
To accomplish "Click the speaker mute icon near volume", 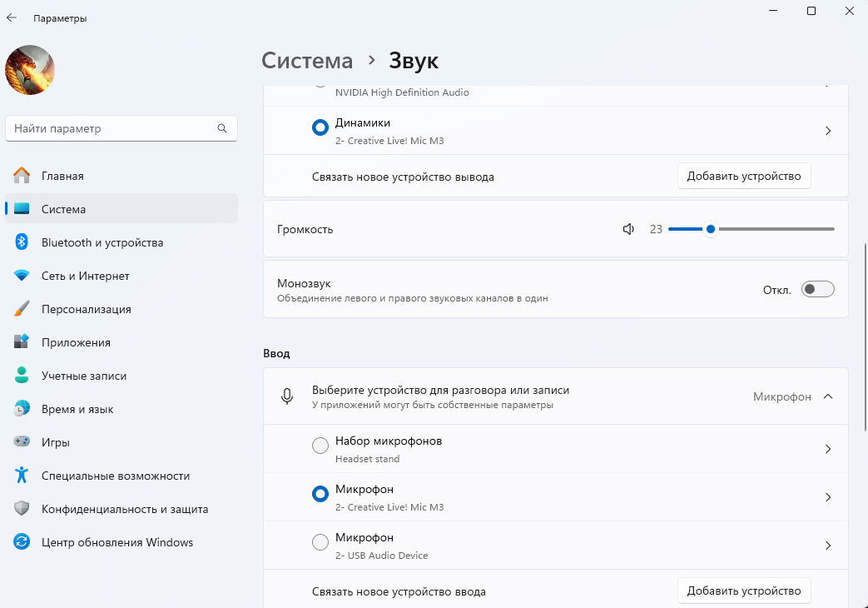I will [x=628, y=229].
